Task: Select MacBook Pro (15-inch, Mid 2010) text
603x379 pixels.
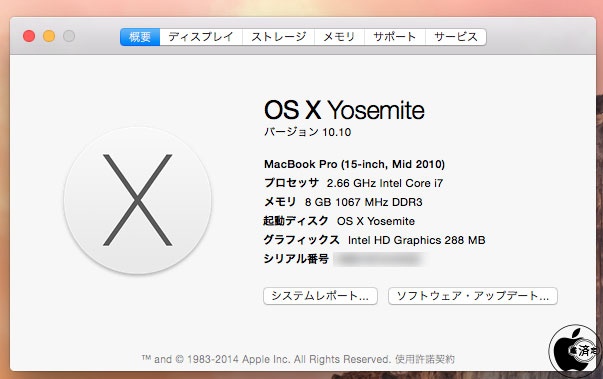Action: (x=354, y=165)
